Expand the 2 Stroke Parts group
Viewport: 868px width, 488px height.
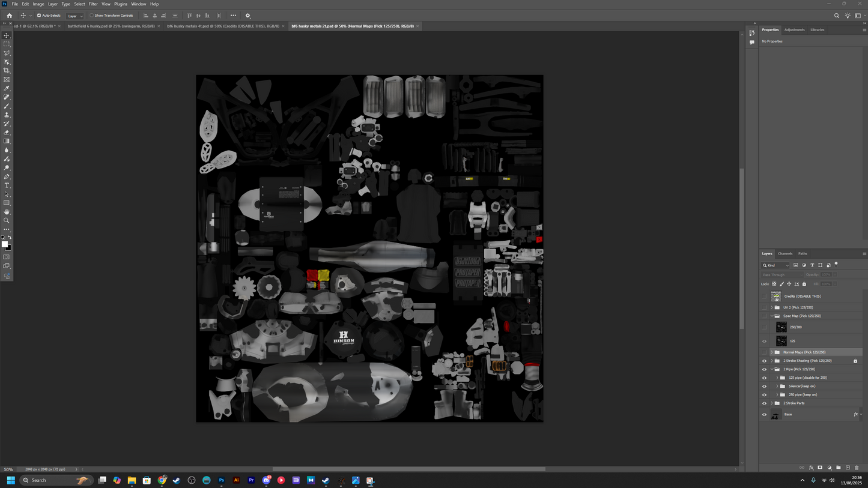click(772, 403)
